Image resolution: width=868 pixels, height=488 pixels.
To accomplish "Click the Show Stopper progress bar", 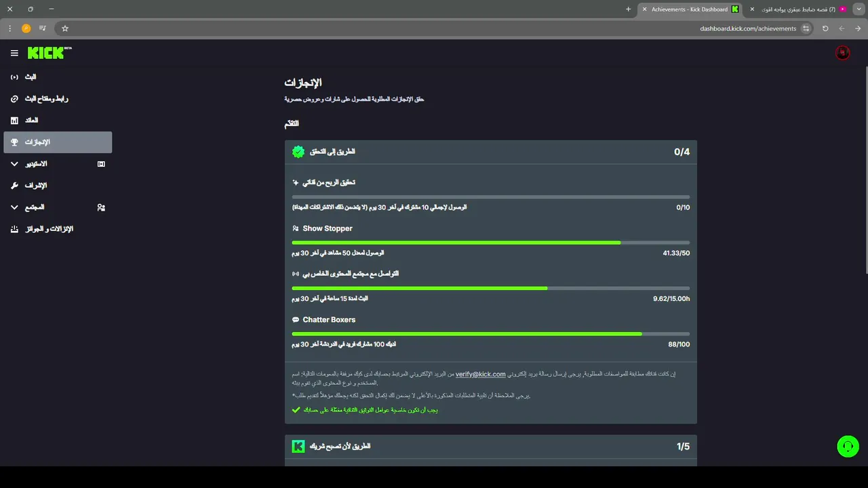I will tap(491, 243).
